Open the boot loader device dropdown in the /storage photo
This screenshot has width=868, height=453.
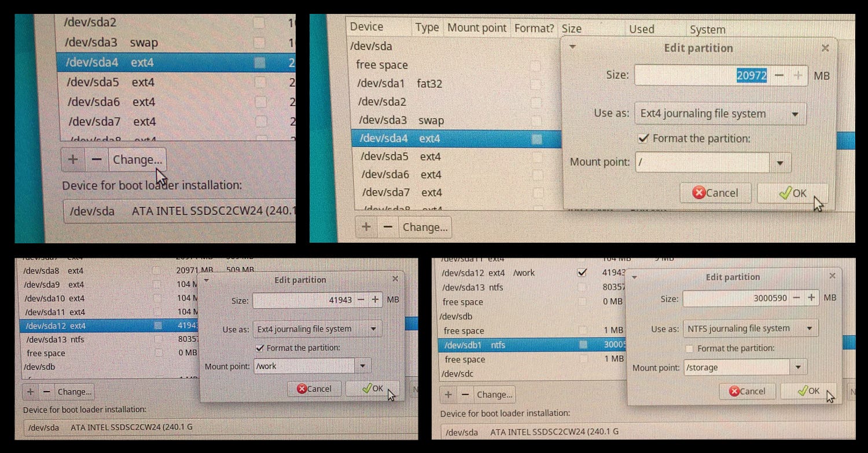click(648, 432)
